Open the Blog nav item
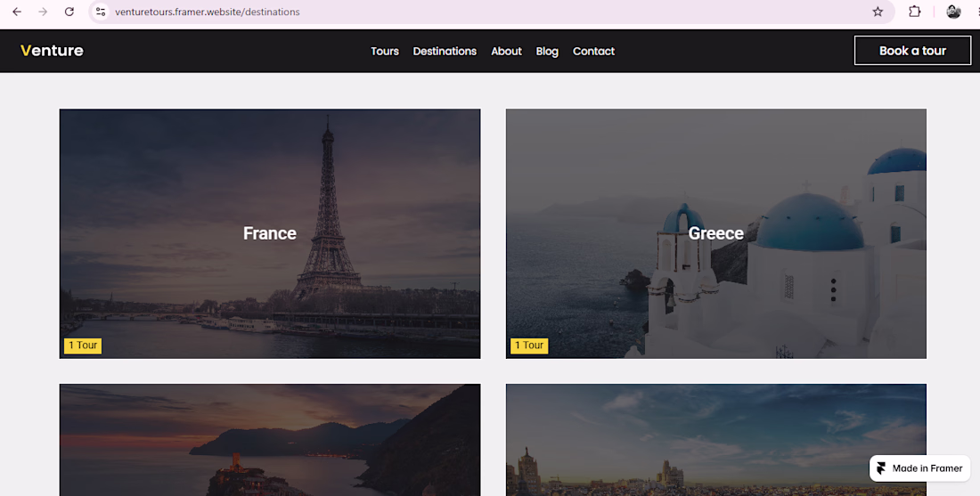 click(x=547, y=52)
